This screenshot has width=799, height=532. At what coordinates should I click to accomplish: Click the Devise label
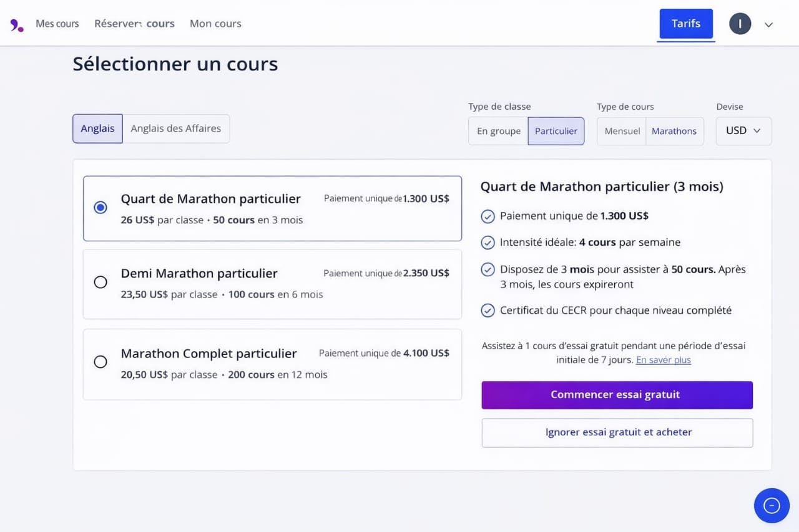click(x=730, y=107)
